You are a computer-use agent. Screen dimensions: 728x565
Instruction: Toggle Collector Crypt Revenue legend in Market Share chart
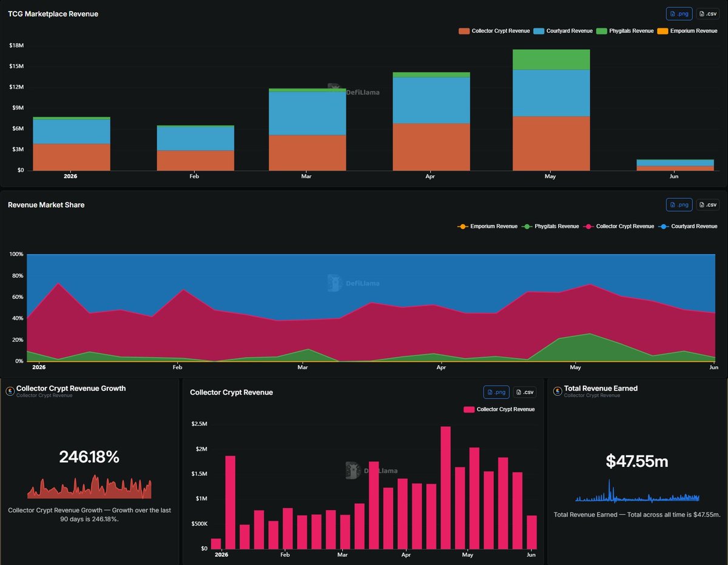619,226
